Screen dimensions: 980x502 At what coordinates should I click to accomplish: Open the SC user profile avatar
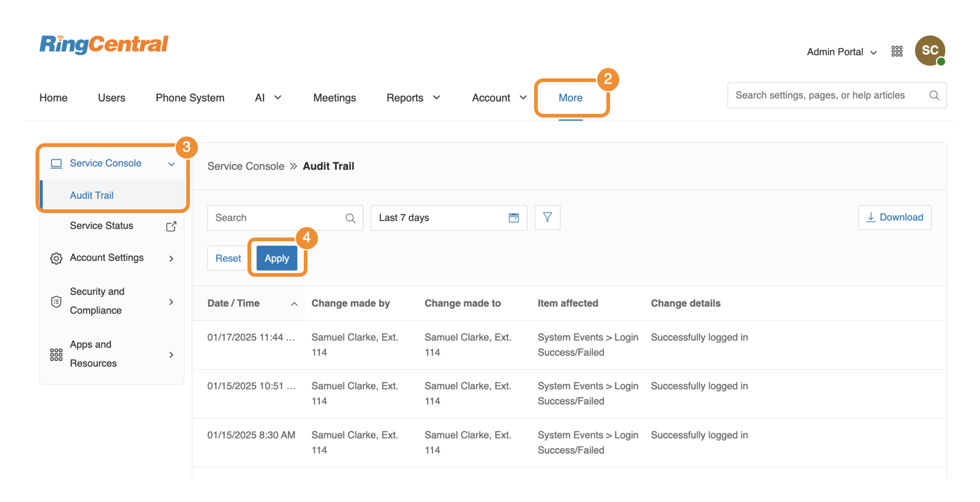pos(929,51)
